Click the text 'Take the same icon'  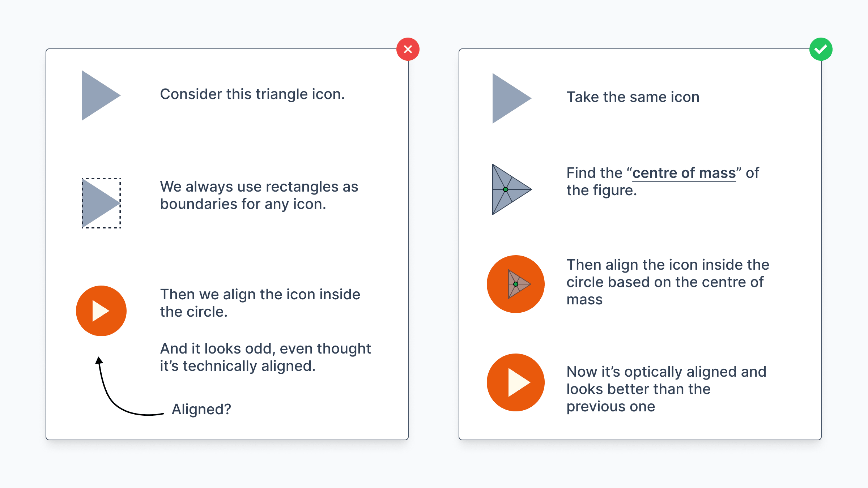click(633, 97)
